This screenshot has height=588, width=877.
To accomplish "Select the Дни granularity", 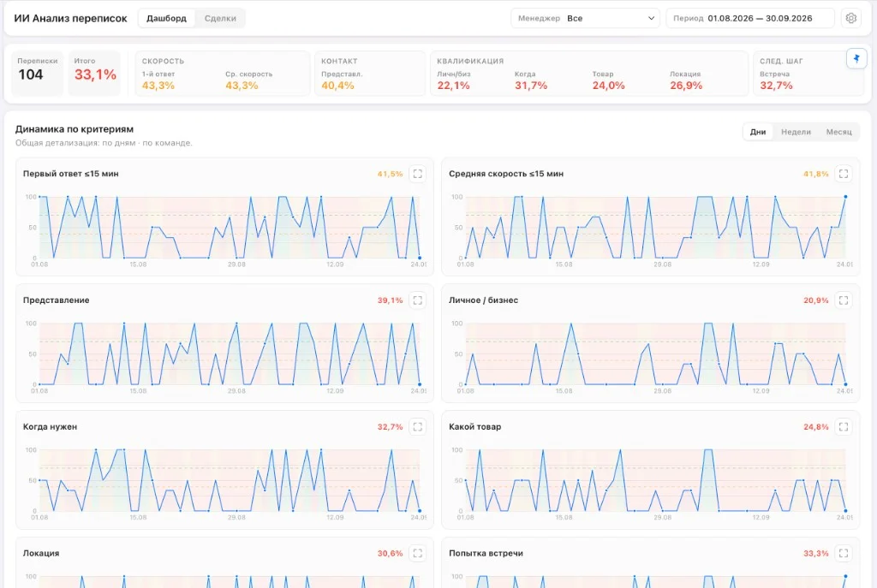I will pyautogui.click(x=758, y=132).
